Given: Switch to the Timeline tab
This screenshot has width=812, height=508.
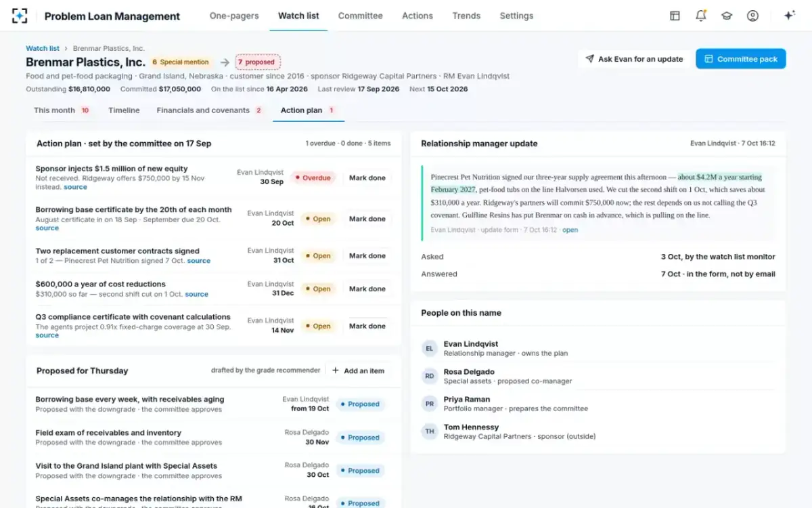Looking at the screenshot, I should [124, 110].
